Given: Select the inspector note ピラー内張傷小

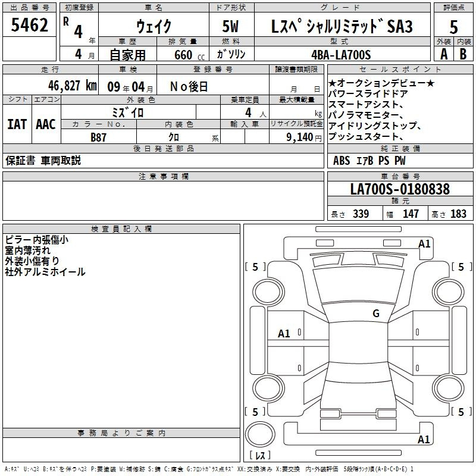Looking at the screenshot, I should pyautogui.click(x=36, y=240).
